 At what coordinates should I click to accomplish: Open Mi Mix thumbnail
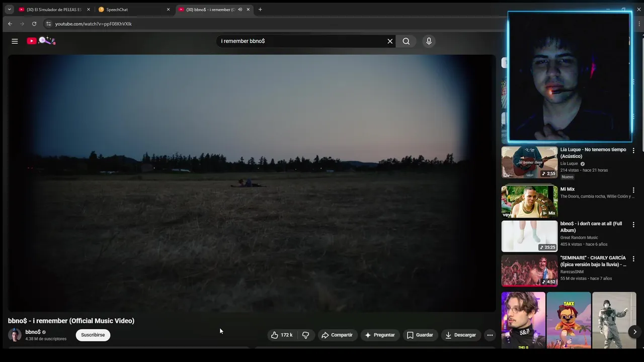click(x=529, y=202)
